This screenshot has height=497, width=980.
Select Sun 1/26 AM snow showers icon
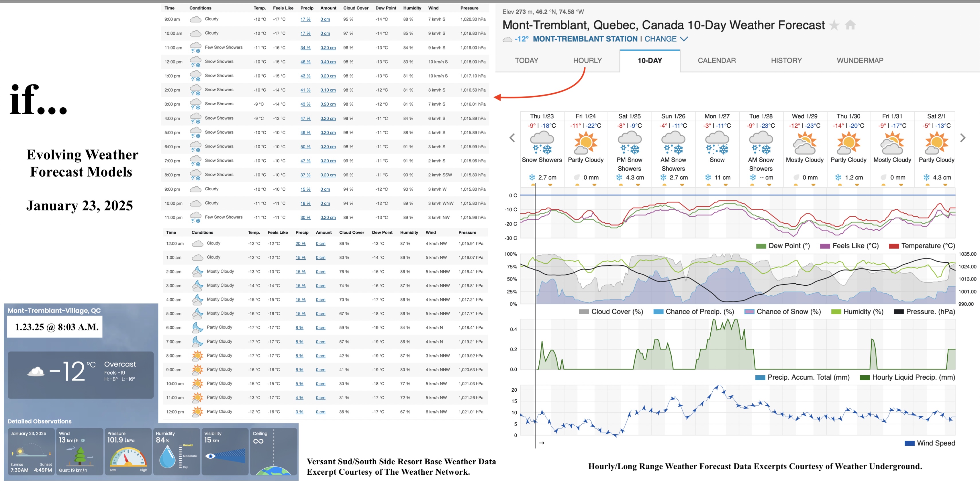pos(673,143)
